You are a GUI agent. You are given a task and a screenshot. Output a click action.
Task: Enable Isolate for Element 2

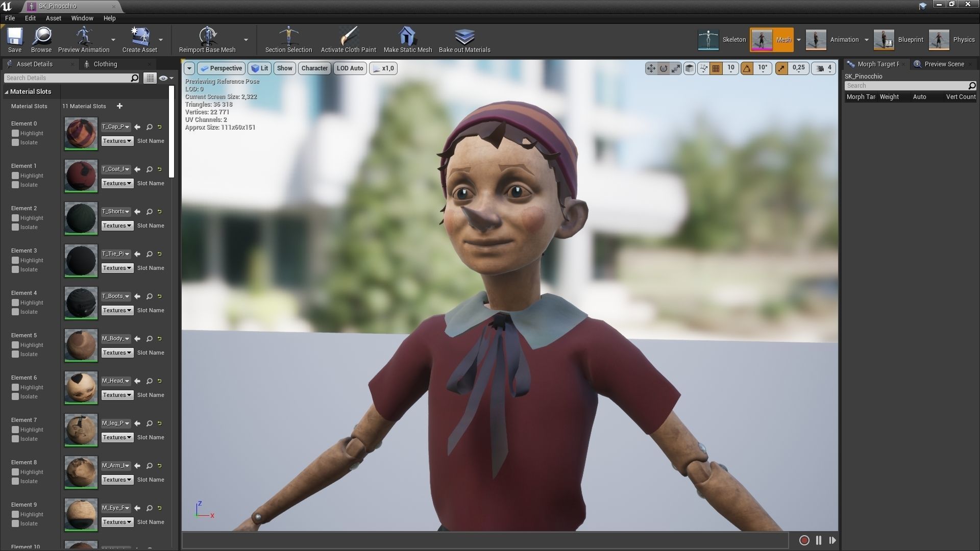[x=15, y=227]
